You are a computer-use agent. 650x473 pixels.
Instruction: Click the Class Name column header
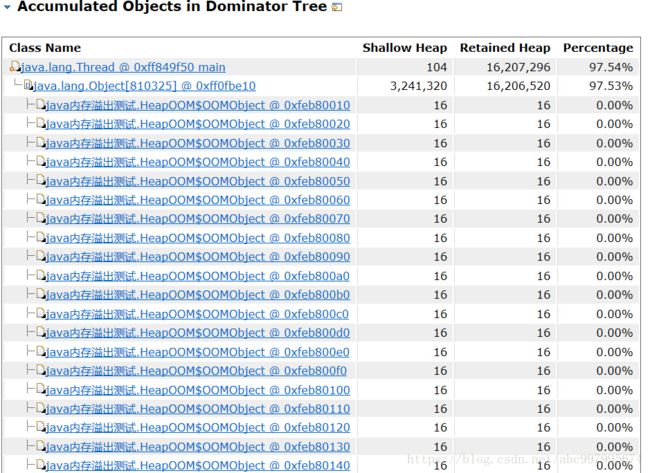tap(45, 48)
